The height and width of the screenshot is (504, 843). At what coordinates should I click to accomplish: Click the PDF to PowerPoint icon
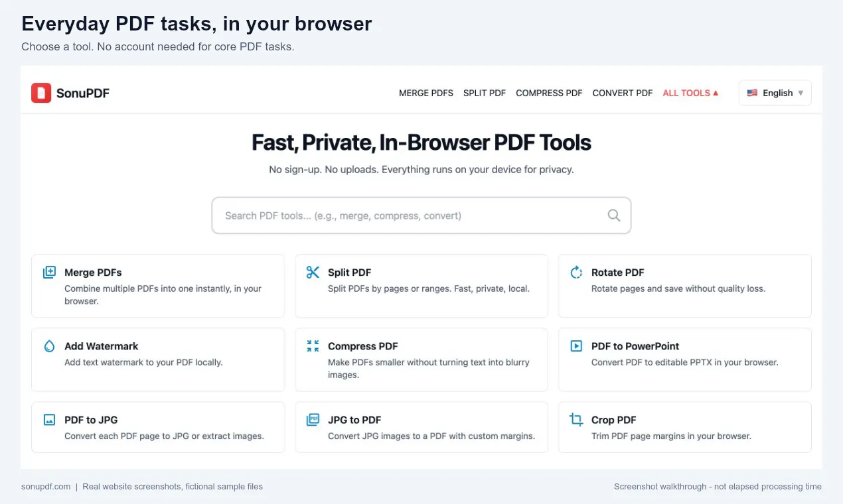pos(576,346)
